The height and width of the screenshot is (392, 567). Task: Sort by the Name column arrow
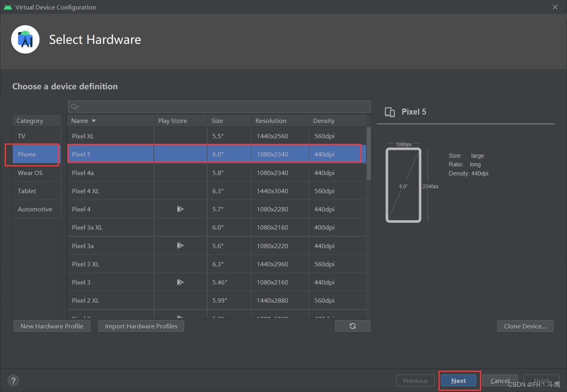[94, 121]
